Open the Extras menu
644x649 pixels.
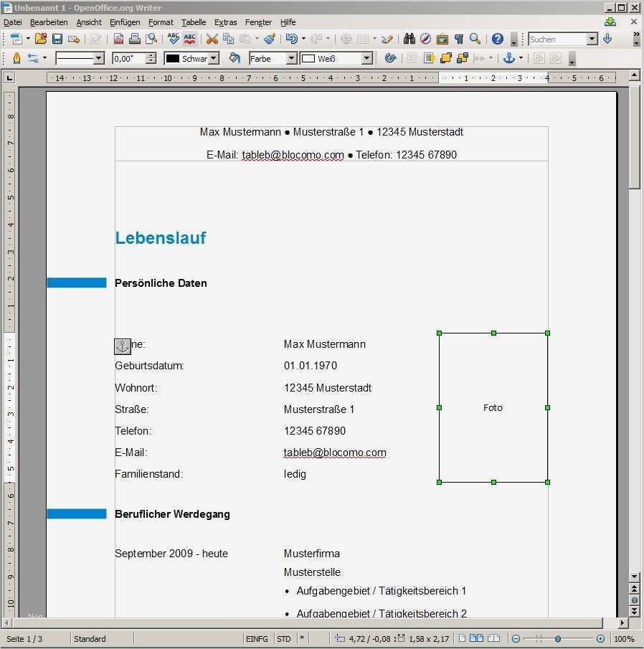pos(225,22)
